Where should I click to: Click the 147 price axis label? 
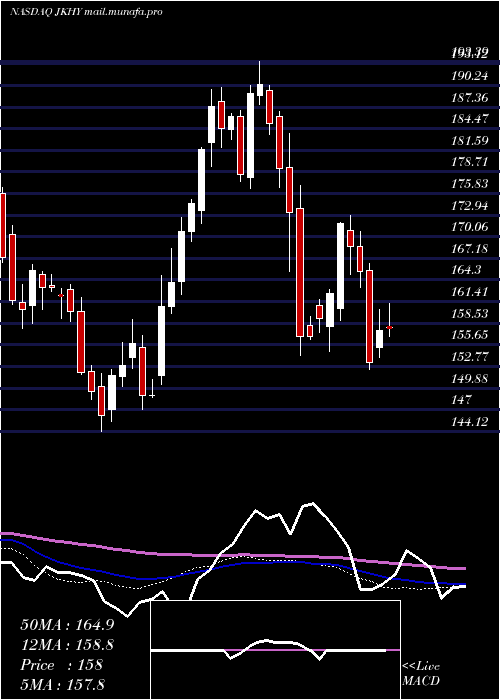click(x=462, y=400)
